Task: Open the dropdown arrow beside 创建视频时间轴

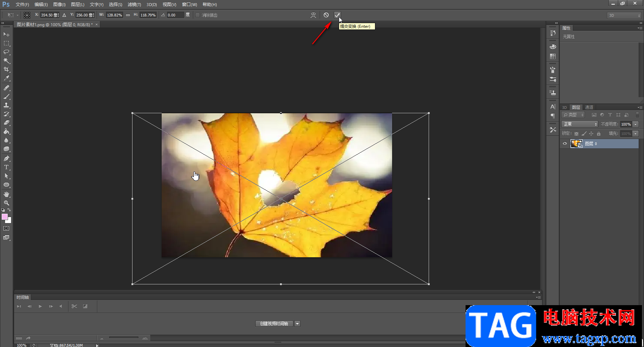Action: [297, 324]
